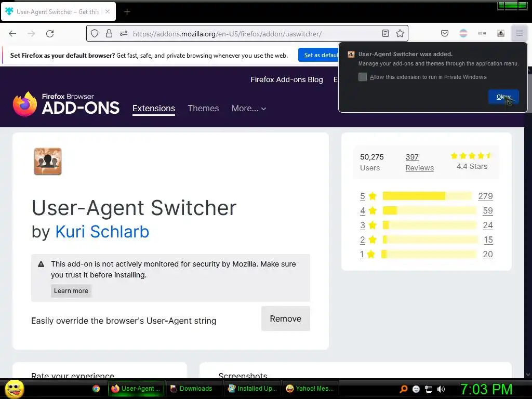Click the 4.4 star rating icons
This screenshot has height=399, width=532.
pos(471,156)
